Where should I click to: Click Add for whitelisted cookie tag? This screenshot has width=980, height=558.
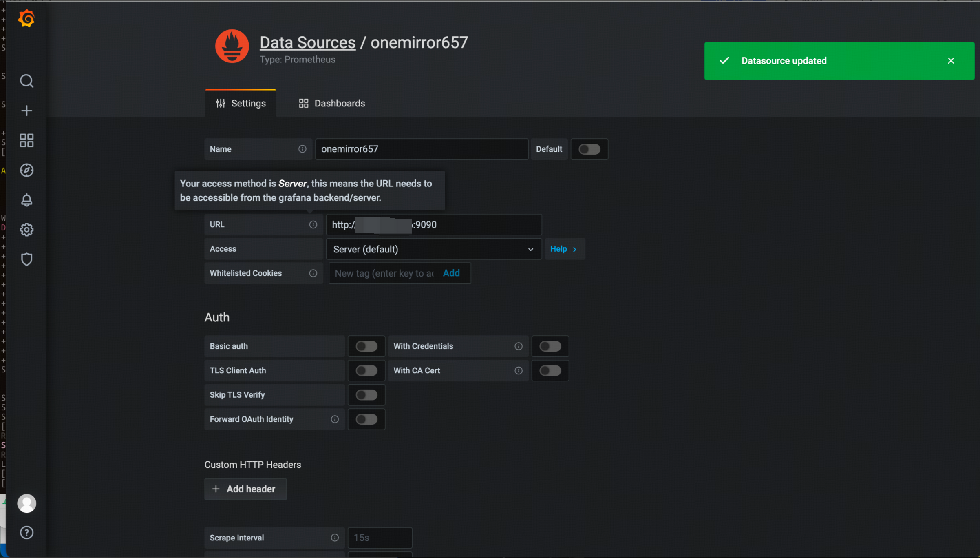pyautogui.click(x=451, y=273)
